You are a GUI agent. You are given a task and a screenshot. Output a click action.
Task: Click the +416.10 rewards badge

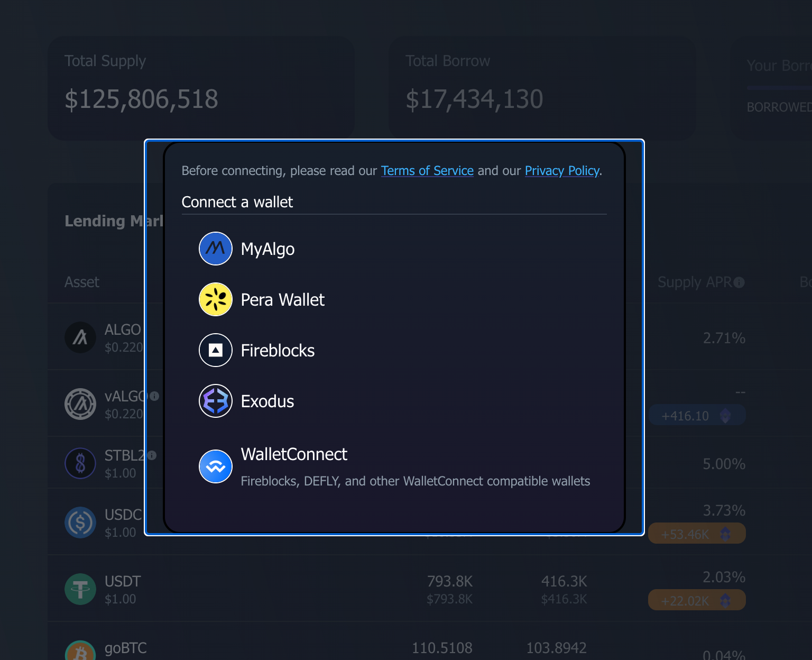click(x=696, y=416)
